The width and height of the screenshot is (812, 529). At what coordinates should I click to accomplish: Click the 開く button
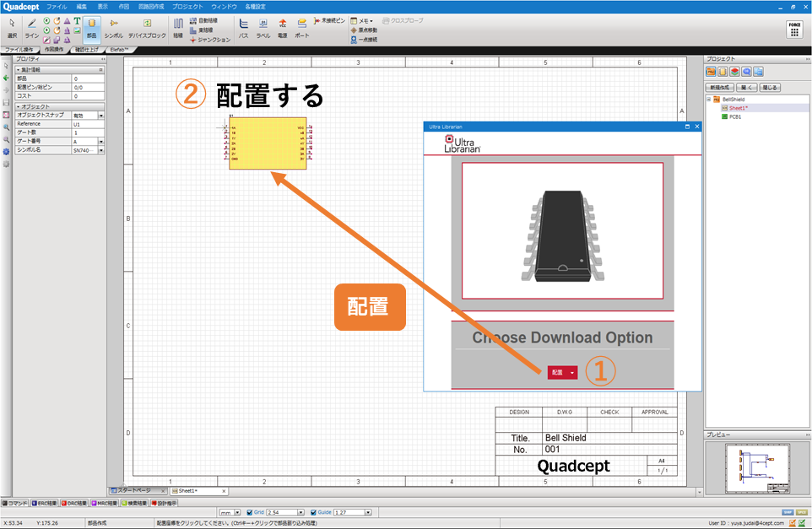pos(746,88)
